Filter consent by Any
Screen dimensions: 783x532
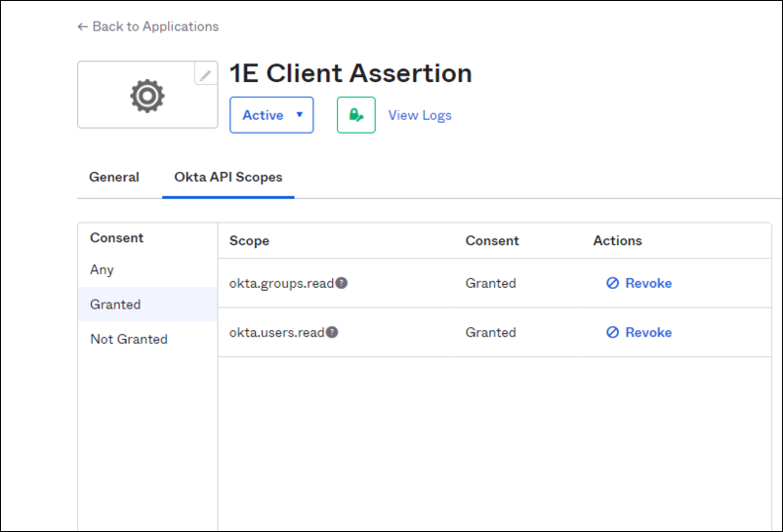click(103, 269)
